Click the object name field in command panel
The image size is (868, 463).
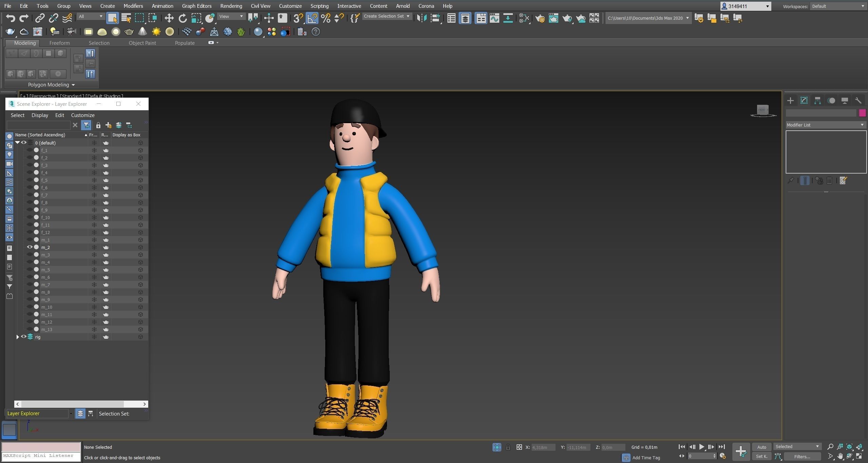tap(821, 113)
